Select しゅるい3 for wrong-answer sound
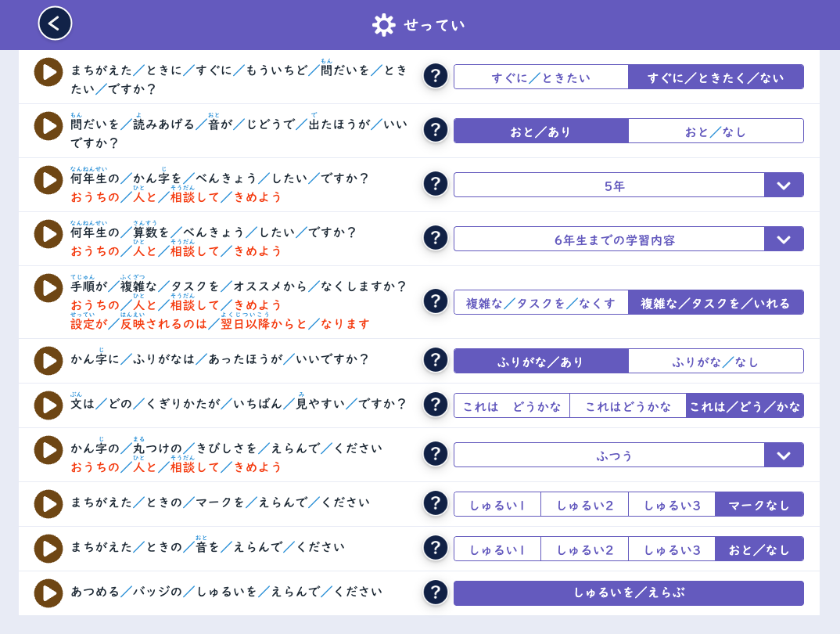 (672, 549)
